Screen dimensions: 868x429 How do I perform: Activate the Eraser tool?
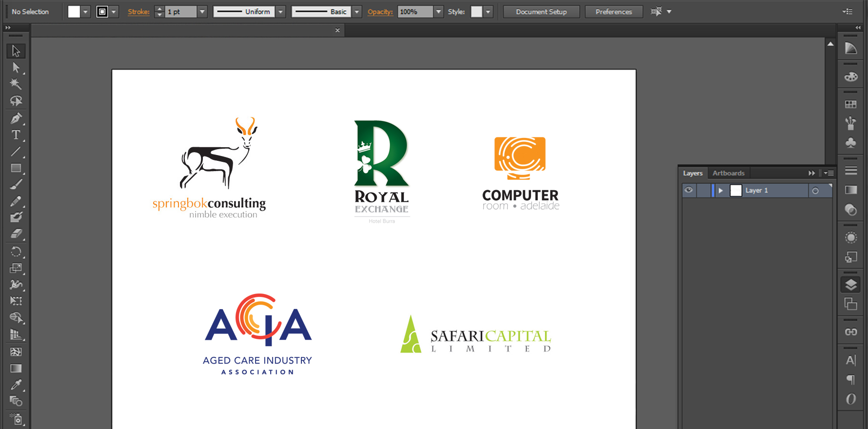(x=16, y=234)
